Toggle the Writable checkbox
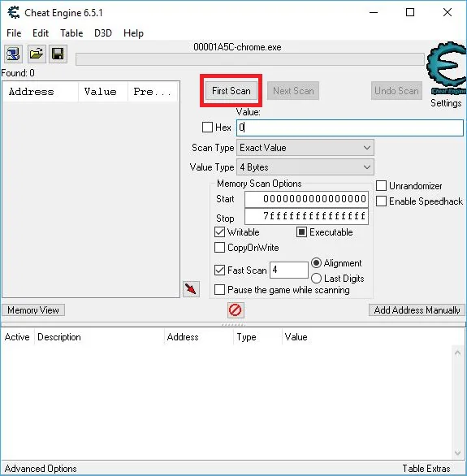The image size is (467, 476). click(219, 232)
